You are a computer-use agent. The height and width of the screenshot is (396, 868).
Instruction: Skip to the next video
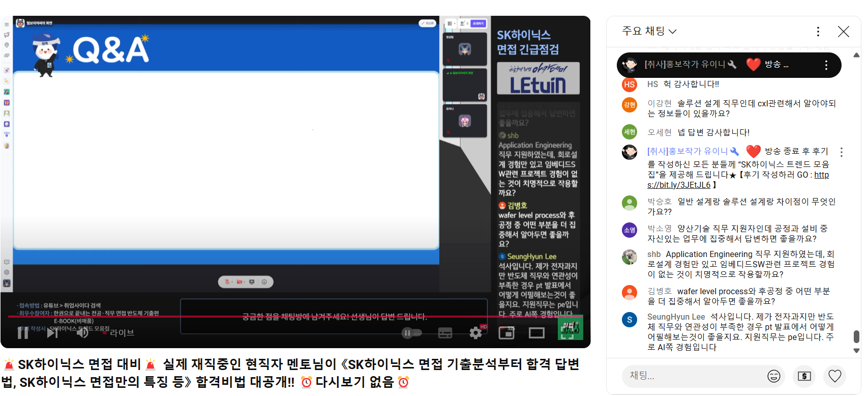pyautogui.click(x=52, y=333)
